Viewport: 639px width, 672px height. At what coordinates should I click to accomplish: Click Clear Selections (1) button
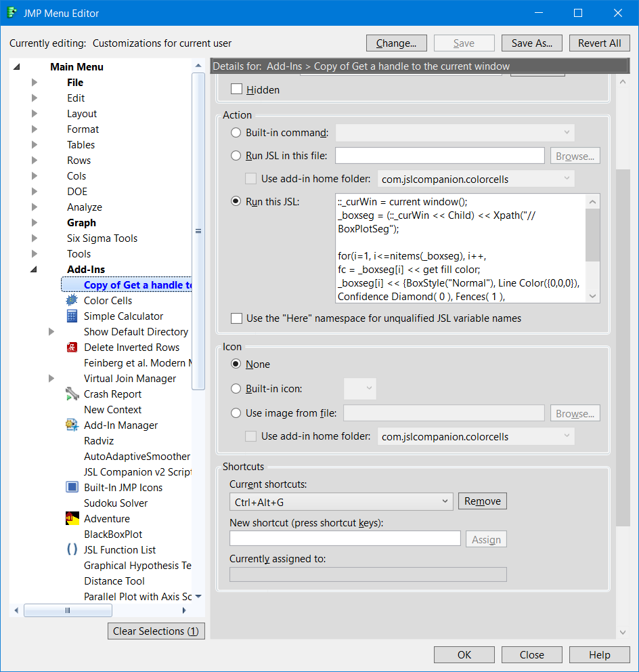click(156, 631)
